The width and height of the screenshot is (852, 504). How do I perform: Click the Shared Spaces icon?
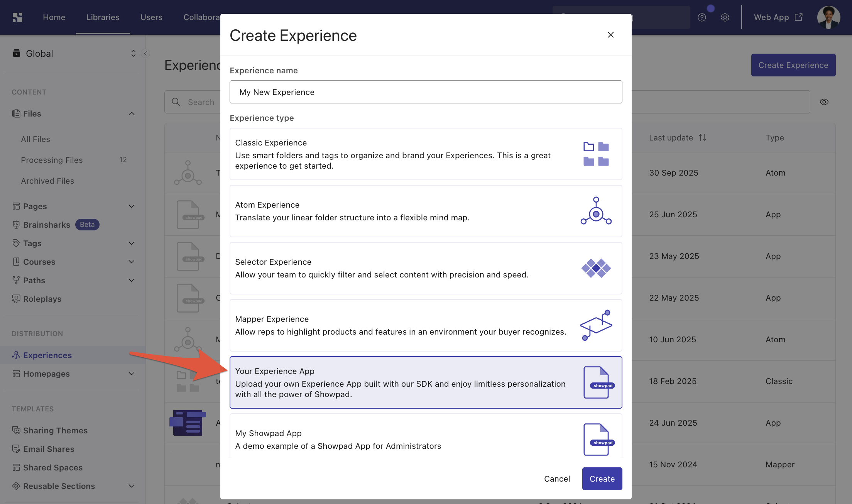16,467
